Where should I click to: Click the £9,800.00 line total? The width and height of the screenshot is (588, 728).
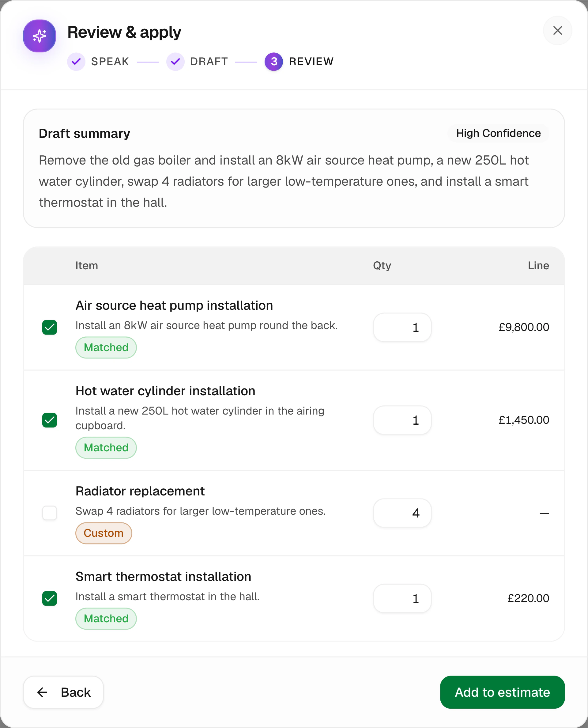(x=524, y=327)
